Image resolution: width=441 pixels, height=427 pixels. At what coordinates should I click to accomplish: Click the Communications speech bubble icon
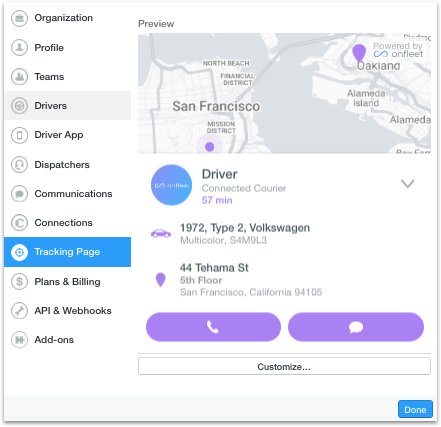click(19, 194)
